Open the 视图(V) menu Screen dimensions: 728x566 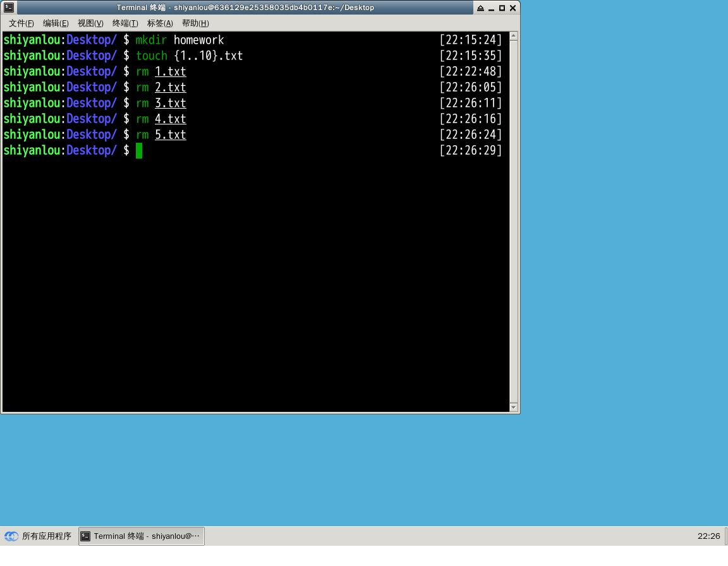point(90,23)
